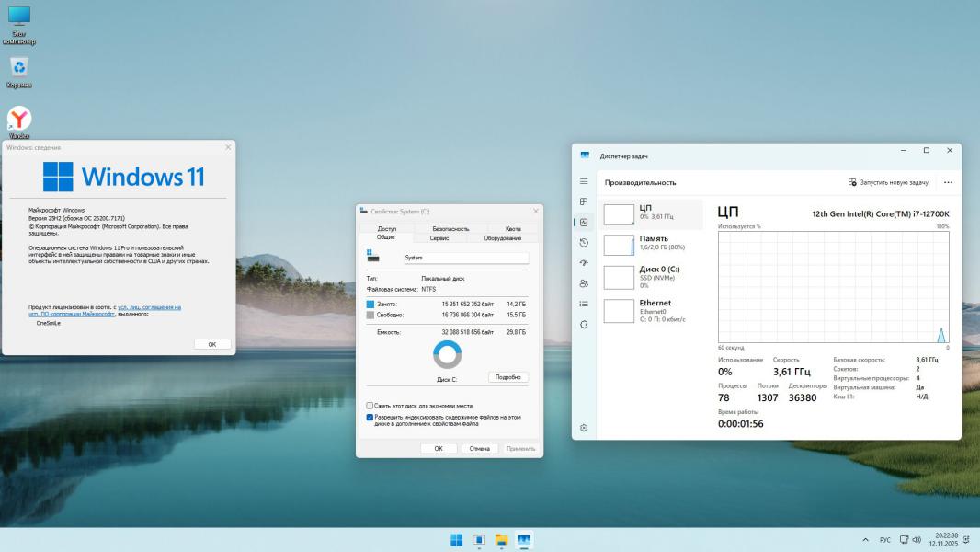Open the Yandex browser desktop icon
980x552 pixels.
19,119
